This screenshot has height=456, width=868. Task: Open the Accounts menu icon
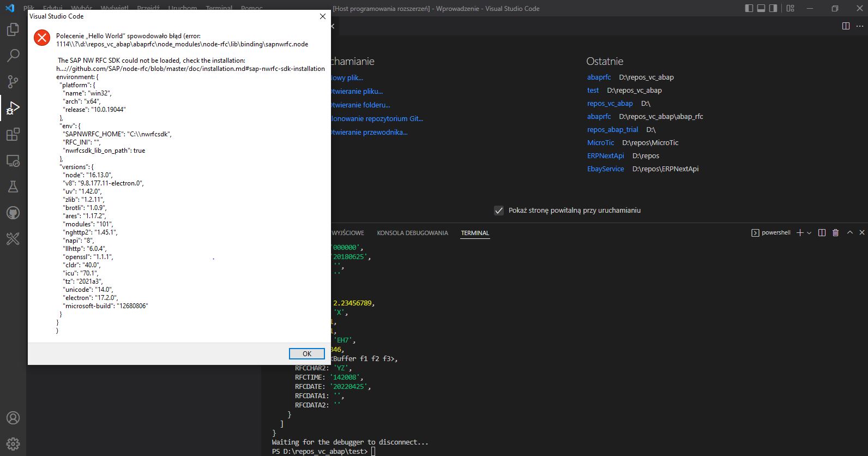click(x=13, y=418)
